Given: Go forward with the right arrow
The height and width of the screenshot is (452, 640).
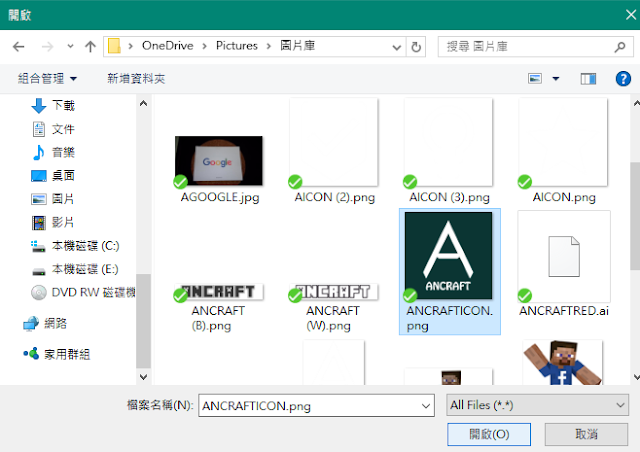Looking at the screenshot, I should [47, 47].
